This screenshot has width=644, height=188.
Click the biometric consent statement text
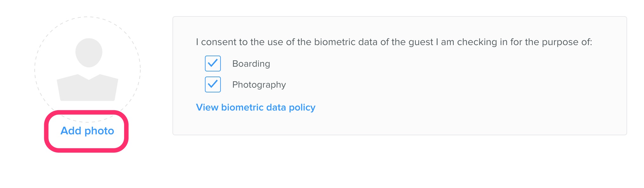click(394, 42)
